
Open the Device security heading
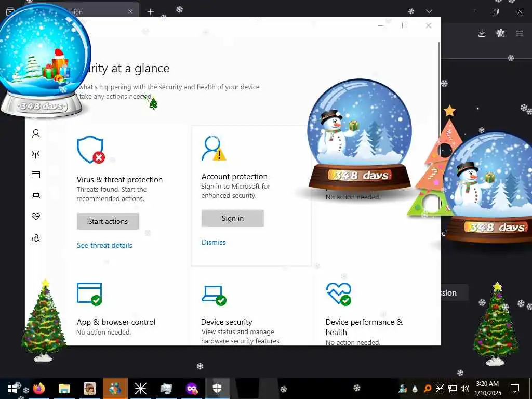(227, 322)
